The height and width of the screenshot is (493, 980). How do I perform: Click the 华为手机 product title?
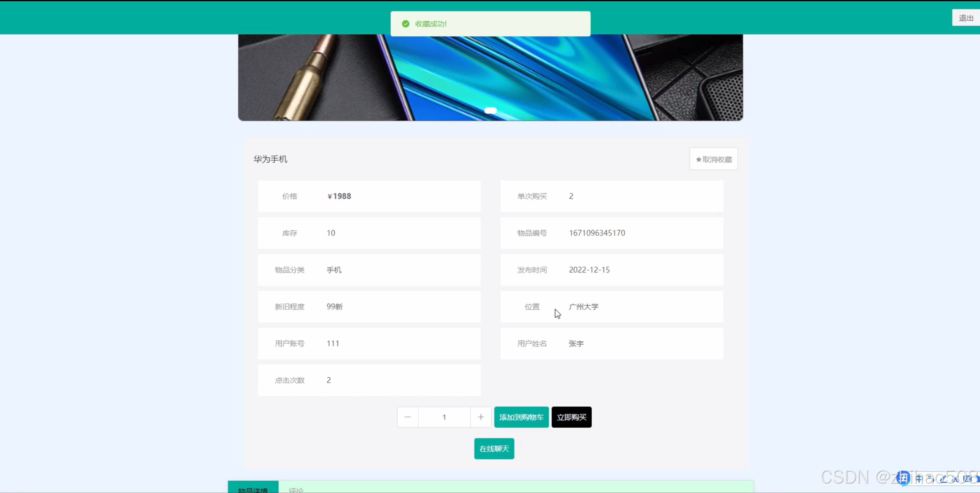click(270, 159)
